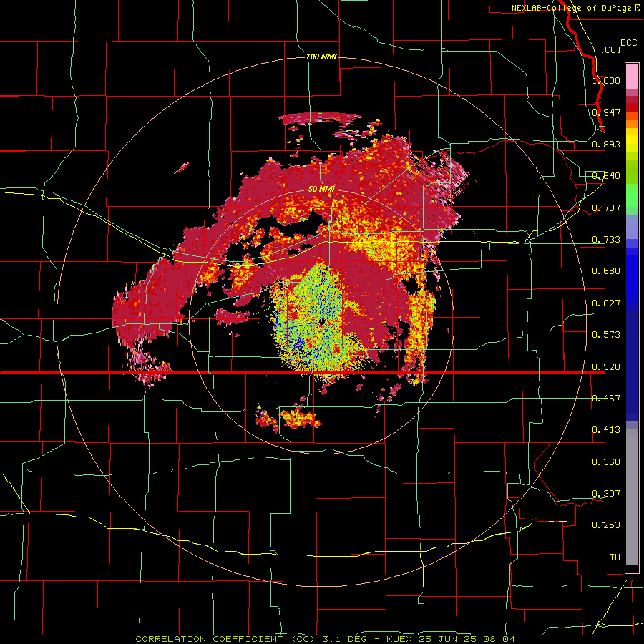This screenshot has width=644, height=644.
Task: Click the 0.840 scale value
Action: (606, 175)
